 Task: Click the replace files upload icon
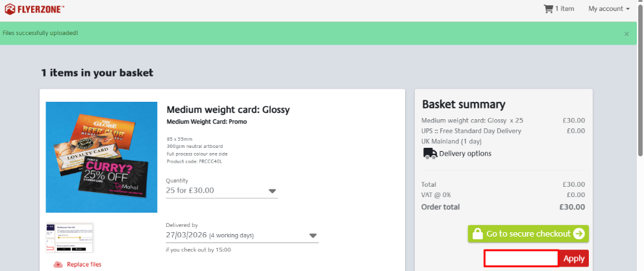[x=58, y=265]
